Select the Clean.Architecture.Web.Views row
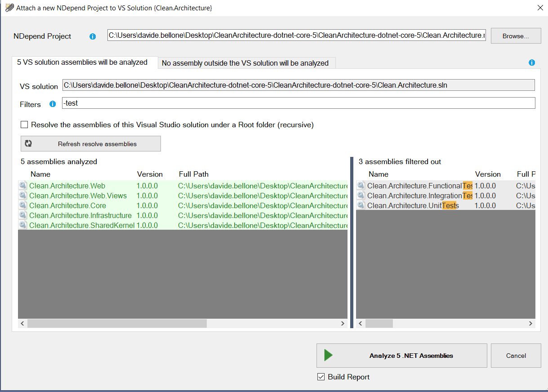This screenshot has height=392, width=548. (183, 196)
